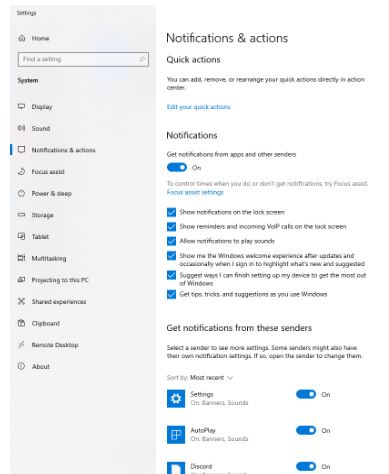Click the Home icon in sidebar

tap(22, 38)
